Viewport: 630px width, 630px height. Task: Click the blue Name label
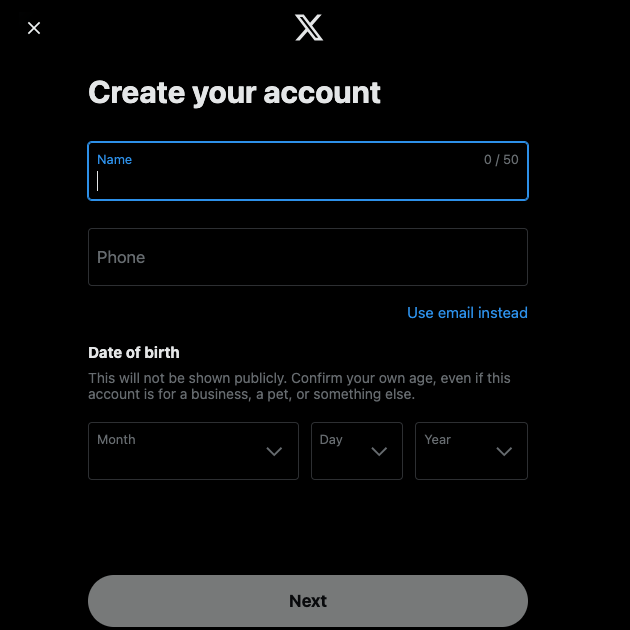tap(115, 160)
